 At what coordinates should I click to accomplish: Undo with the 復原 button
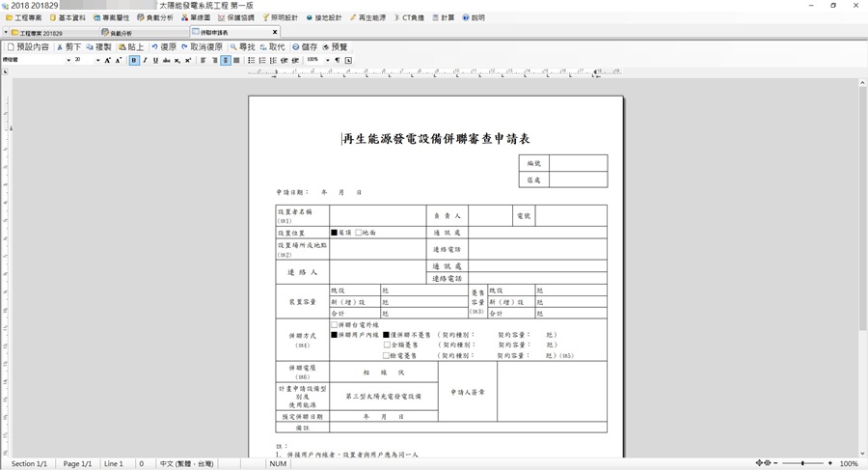point(163,46)
